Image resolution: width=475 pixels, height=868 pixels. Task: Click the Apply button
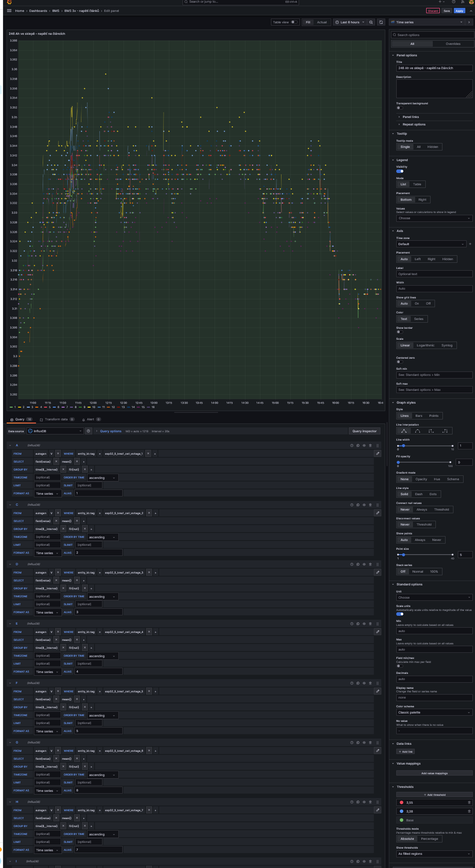click(x=459, y=11)
